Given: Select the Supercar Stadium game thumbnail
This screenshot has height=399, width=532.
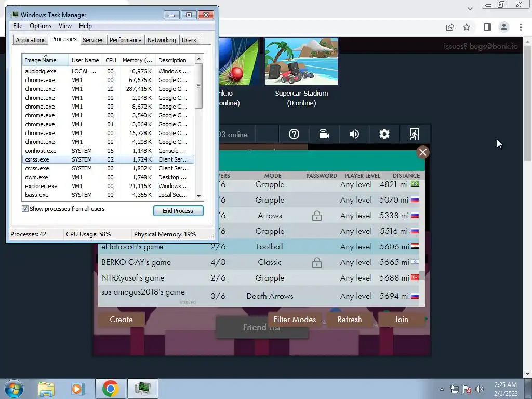Looking at the screenshot, I should pyautogui.click(x=301, y=61).
